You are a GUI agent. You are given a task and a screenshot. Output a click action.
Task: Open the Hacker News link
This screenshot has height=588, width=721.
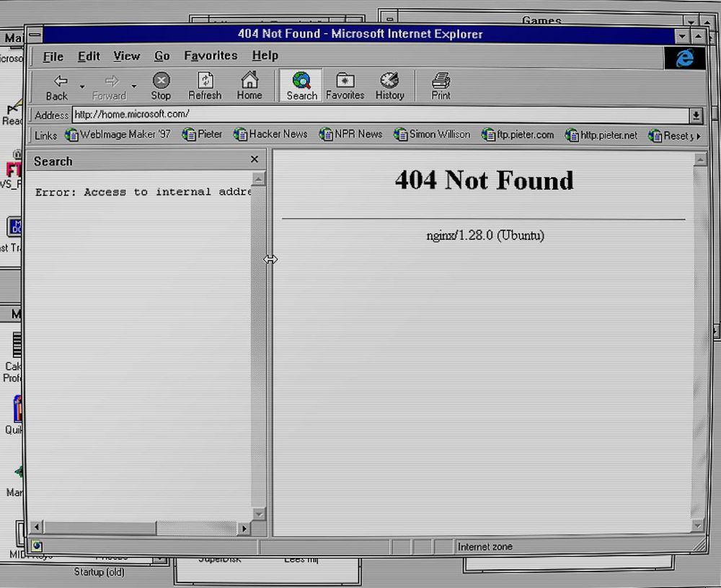click(x=270, y=134)
